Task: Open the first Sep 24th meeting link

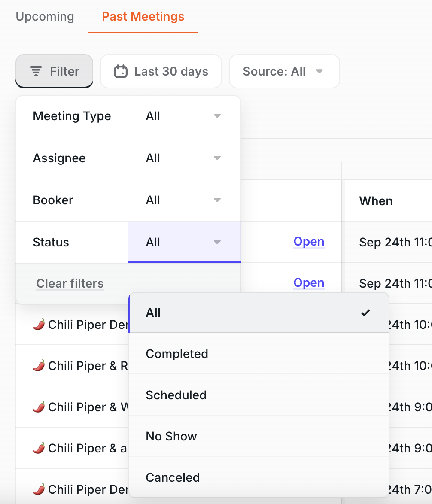Action: click(x=309, y=241)
